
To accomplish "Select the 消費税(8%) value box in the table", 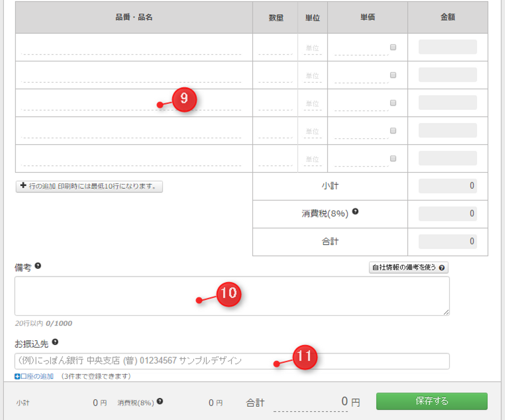I will (448, 214).
